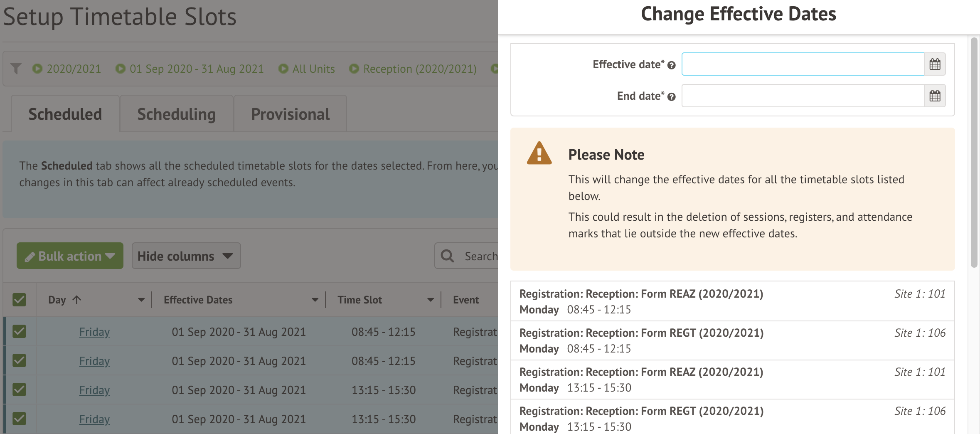Click the Effective date help icon
This screenshot has height=434, width=980.
coord(671,65)
